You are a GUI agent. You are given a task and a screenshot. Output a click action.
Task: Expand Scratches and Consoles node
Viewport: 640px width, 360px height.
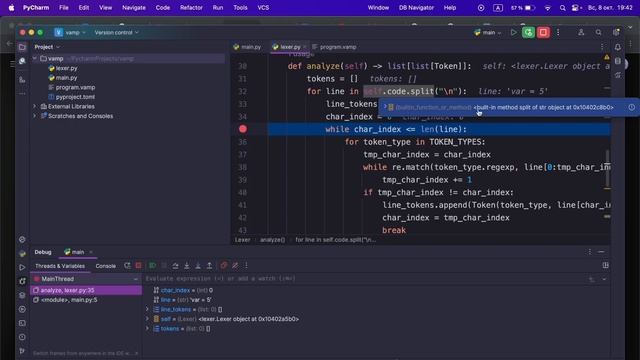pyautogui.click(x=35, y=116)
